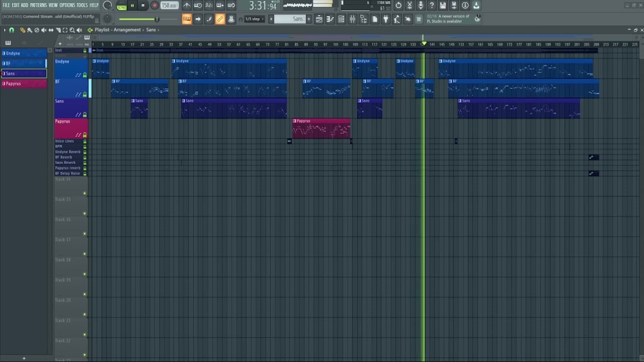Image resolution: width=644 pixels, height=362 pixels.
Task: Toggle auto-scroll arrow icon
Action: [x=198, y=19]
